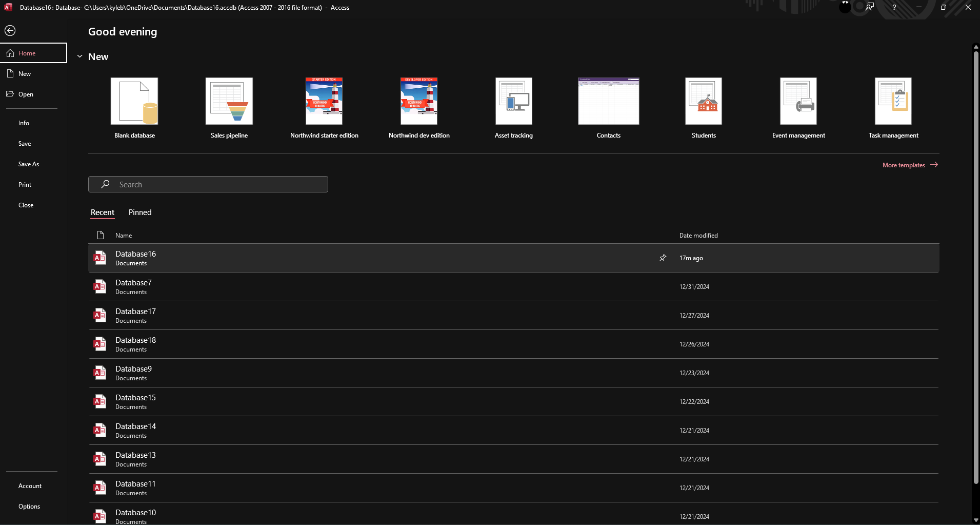Image resolution: width=980 pixels, height=525 pixels.
Task: Collapse the New templates section
Action: click(x=79, y=56)
